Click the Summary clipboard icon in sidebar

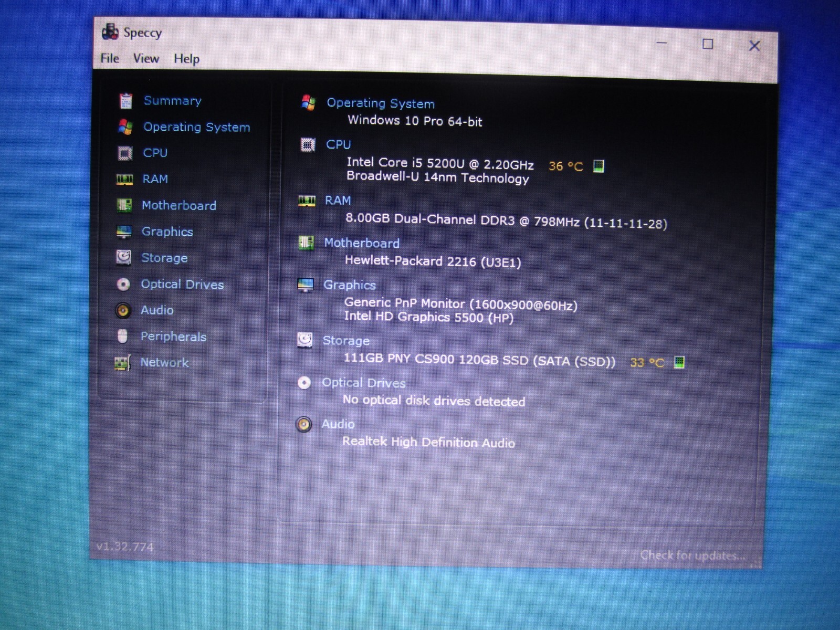pos(125,100)
